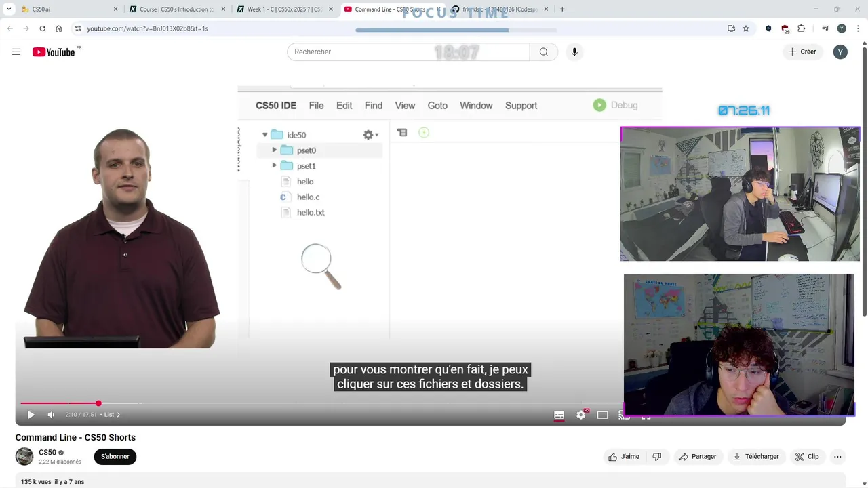Open the CS50 channel avatar
Image resolution: width=868 pixels, height=488 pixels.
pos(24,457)
